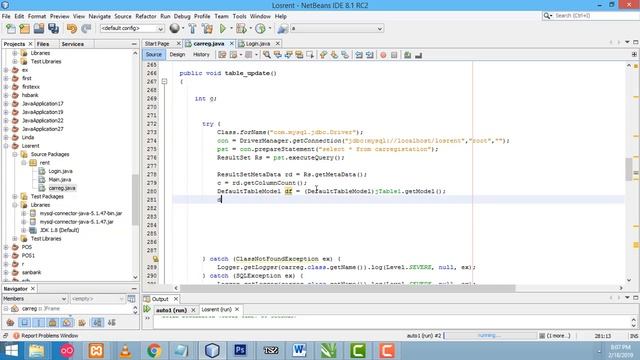Click the Stop Macro Recording icon
This screenshot has width=640, height=360.
coord(394,55)
